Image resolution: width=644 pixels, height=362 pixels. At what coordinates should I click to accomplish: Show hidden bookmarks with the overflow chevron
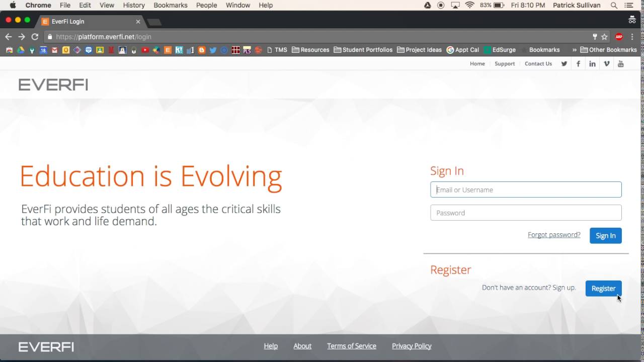pos(575,50)
